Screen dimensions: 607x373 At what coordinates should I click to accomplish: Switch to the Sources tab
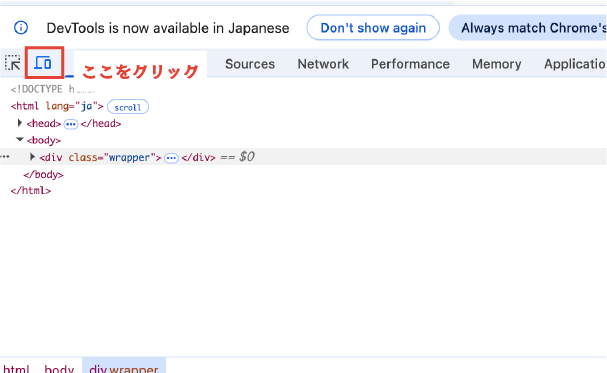pos(250,64)
